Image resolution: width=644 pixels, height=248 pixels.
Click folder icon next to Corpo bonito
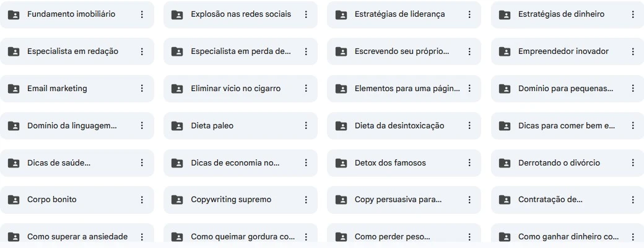(x=14, y=200)
